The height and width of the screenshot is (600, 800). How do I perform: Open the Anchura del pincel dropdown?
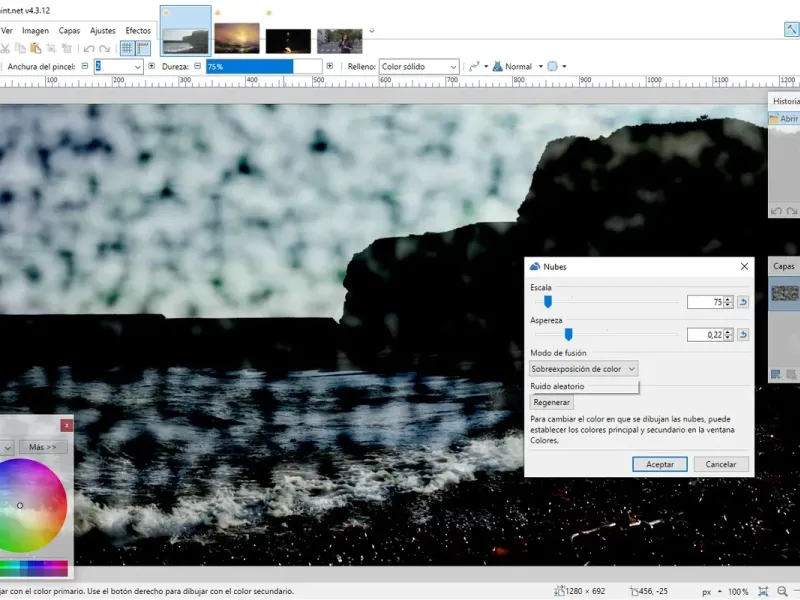coord(137,67)
